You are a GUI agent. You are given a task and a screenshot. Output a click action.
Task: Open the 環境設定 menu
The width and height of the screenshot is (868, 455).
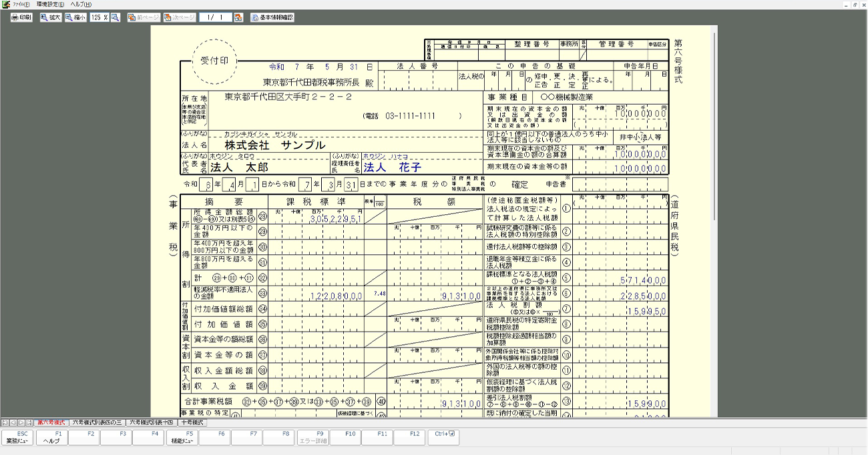[x=50, y=5]
